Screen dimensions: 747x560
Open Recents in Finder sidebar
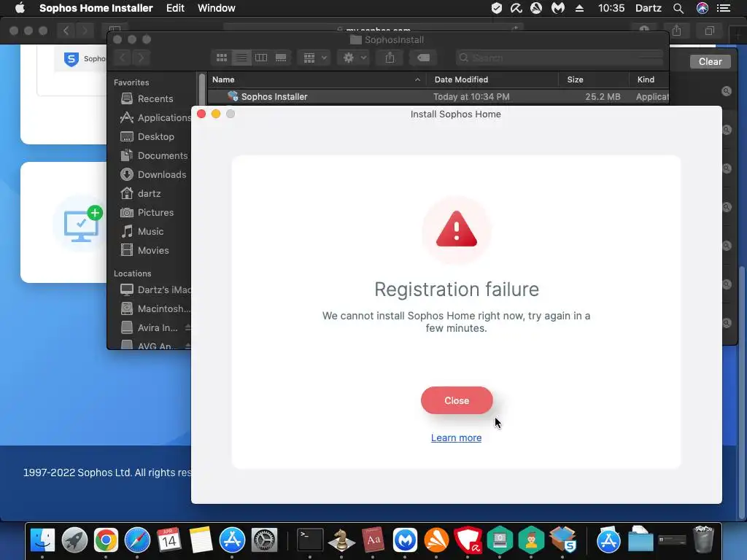tap(147, 98)
